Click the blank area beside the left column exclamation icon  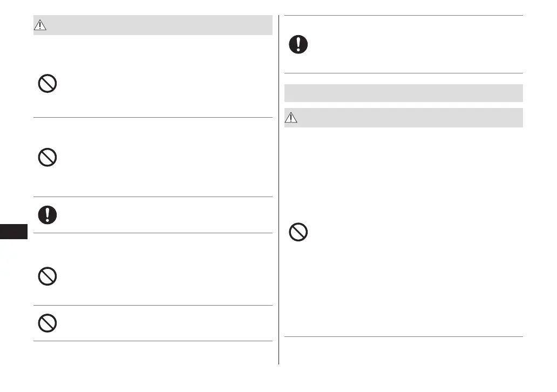click(x=162, y=215)
